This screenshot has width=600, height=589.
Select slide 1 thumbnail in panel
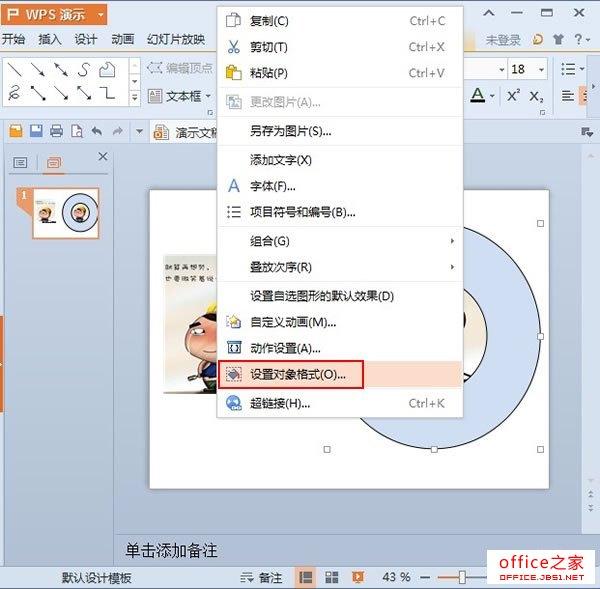[65, 213]
